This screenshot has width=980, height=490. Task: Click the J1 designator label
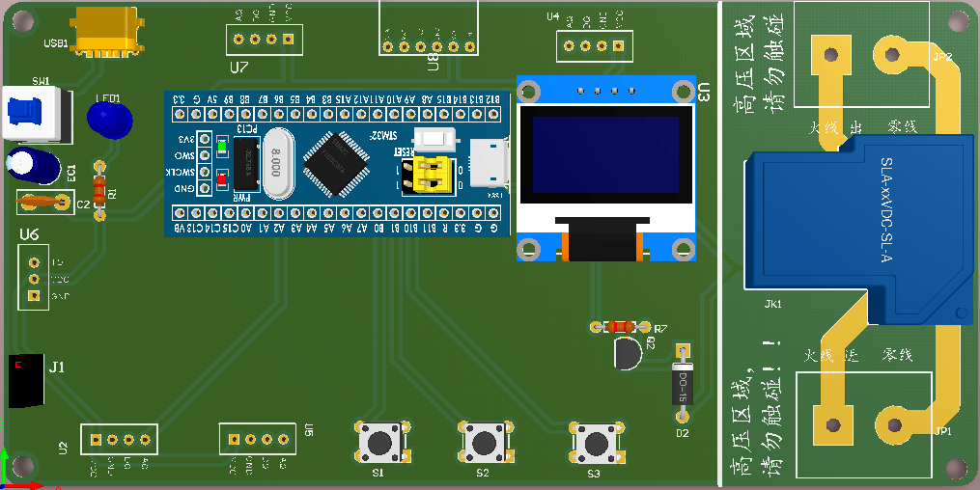(x=57, y=367)
